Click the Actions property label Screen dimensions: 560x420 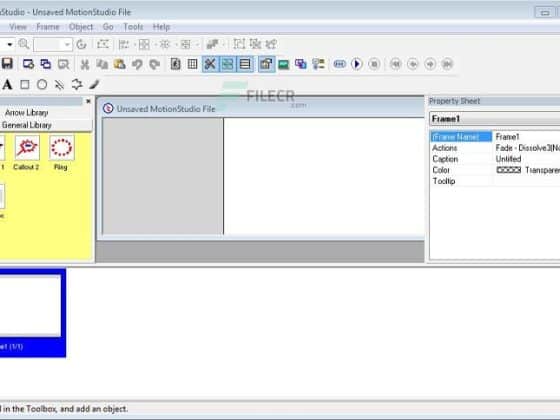coord(445,148)
